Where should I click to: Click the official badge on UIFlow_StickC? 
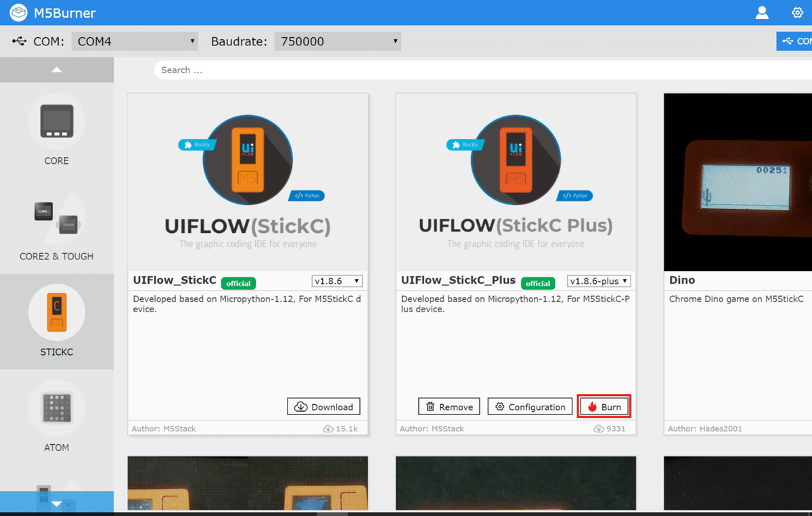[238, 283]
